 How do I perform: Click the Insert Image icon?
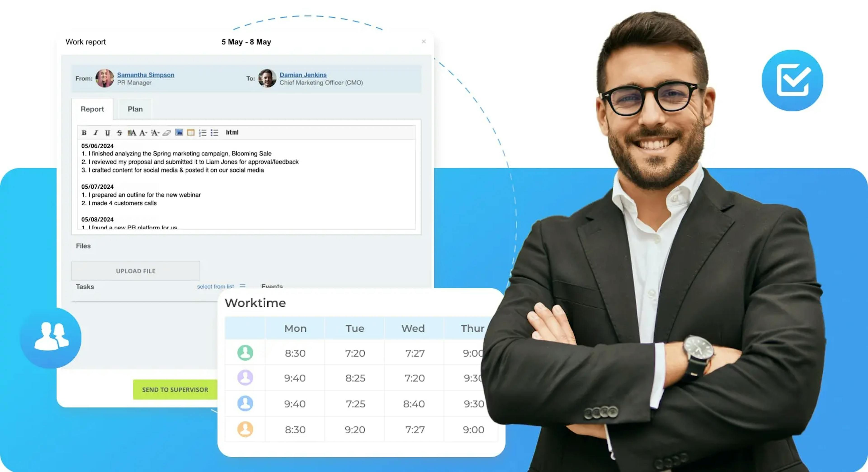[179, 133]
